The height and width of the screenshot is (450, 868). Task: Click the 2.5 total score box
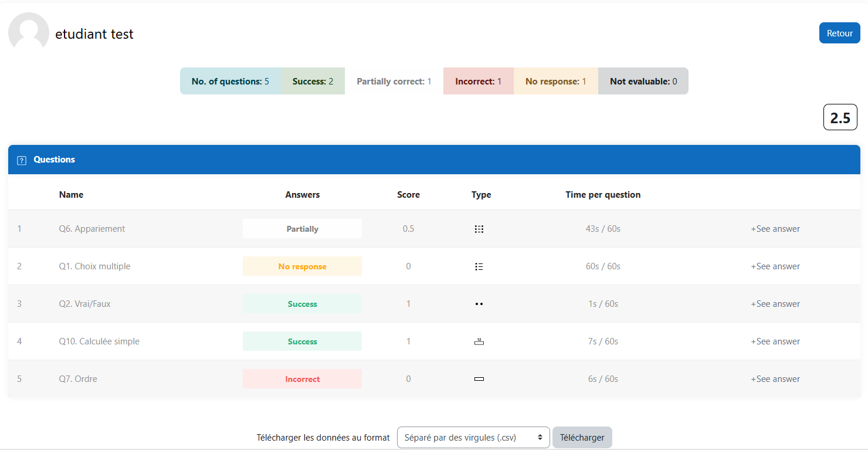(x=840, y=117)
